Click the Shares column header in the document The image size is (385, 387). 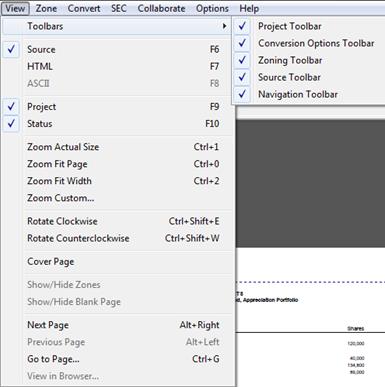pyautogui.click(x=355, y=328)
